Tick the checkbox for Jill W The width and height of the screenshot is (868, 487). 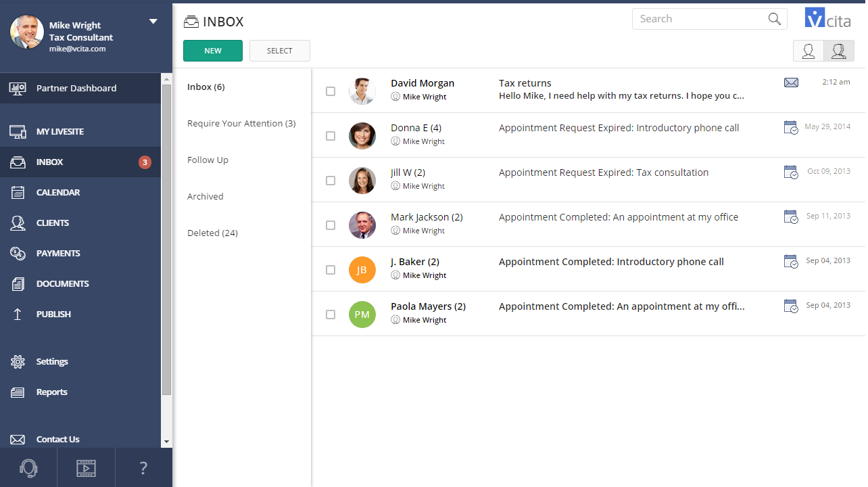[331, 181]
